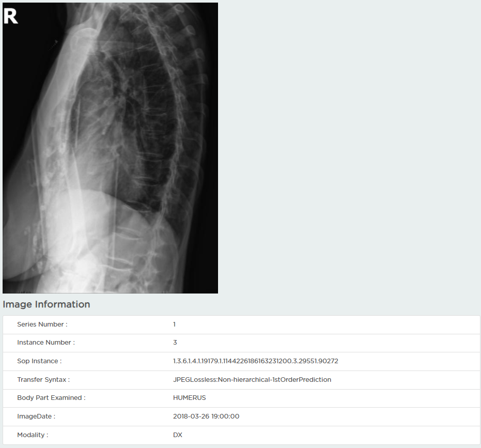
Task: Select the Sop Instance label
Action: pos(39,361)
